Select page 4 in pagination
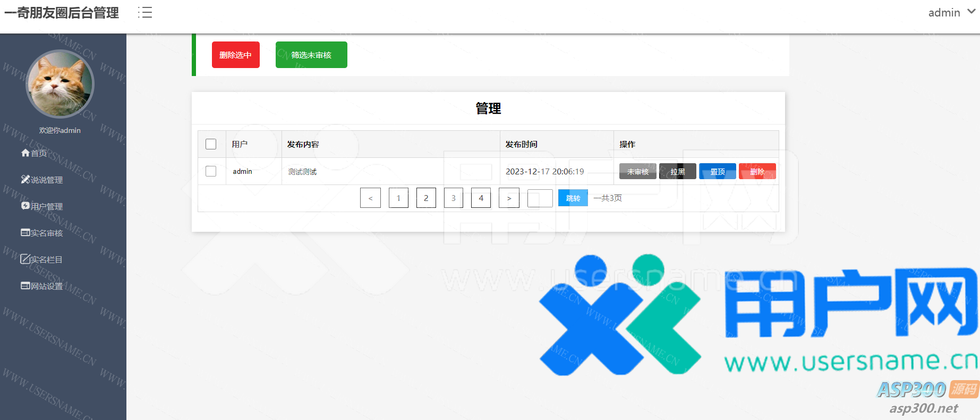The image size is (980, 420). (481, 198)
